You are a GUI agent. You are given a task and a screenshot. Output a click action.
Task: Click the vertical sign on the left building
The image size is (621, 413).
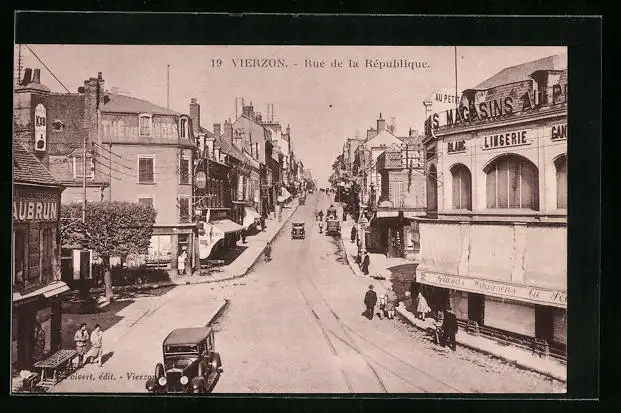coord(40,127)
